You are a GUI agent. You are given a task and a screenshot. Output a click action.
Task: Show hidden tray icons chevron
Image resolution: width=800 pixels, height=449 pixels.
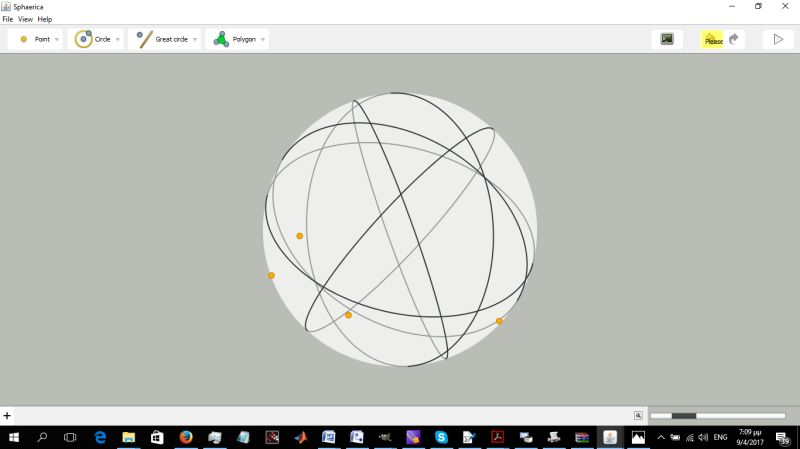click(x=661, y=437)
